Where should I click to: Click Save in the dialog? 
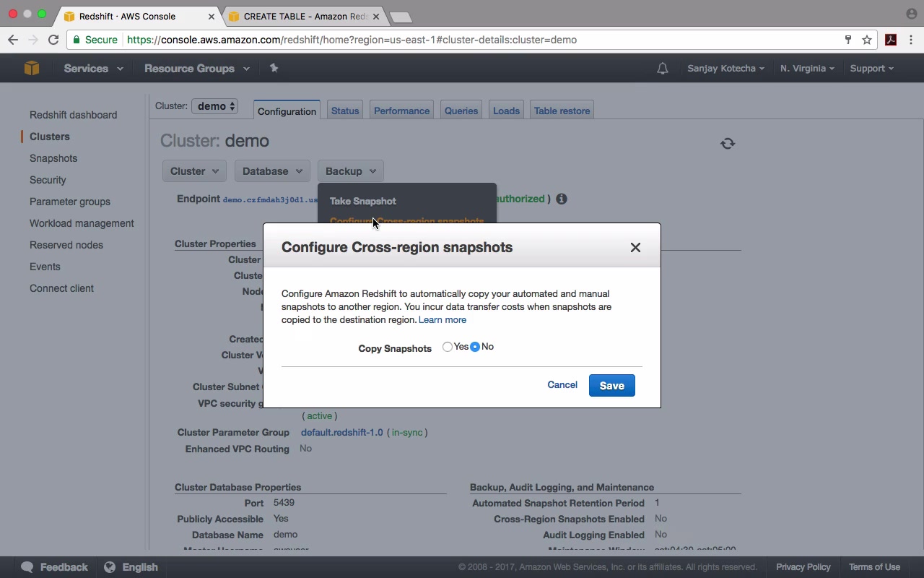(x=612, y=386)
